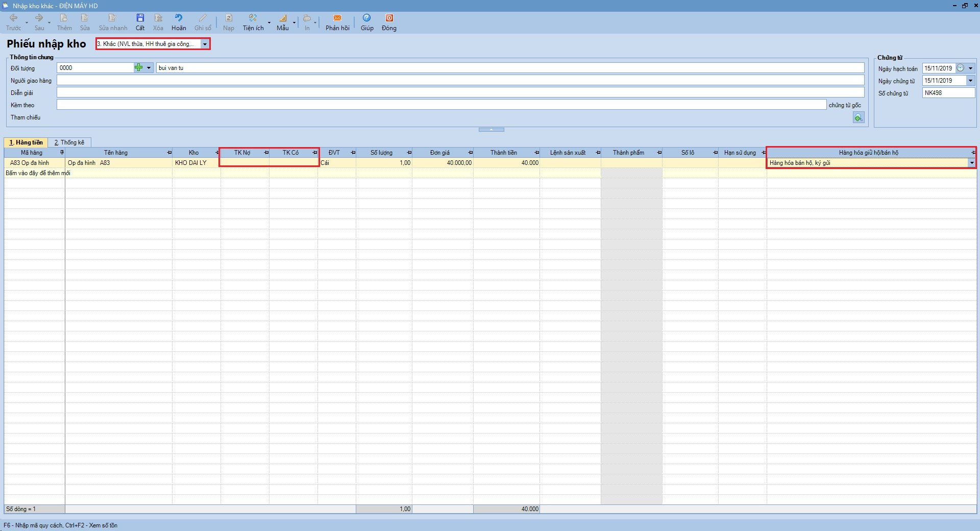Add reference with Tham chiếu plus icon

tap(858, 118)
